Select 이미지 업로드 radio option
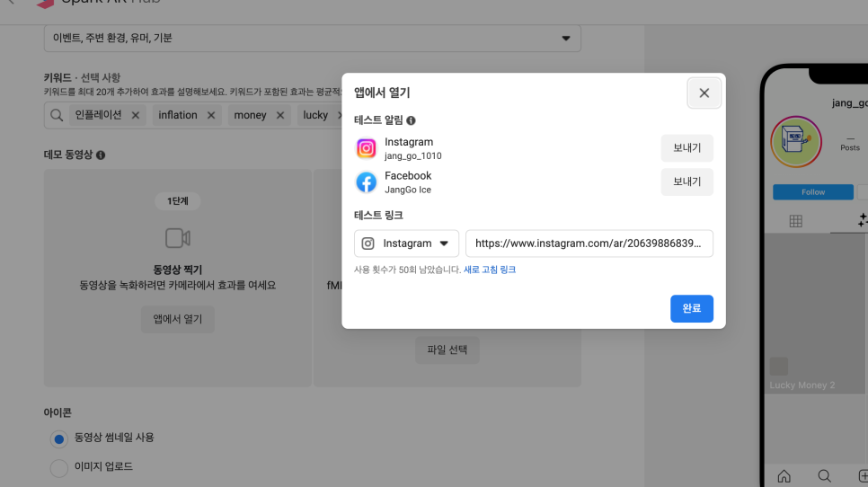This screenshot has width=868, height=487. point(58,468)
